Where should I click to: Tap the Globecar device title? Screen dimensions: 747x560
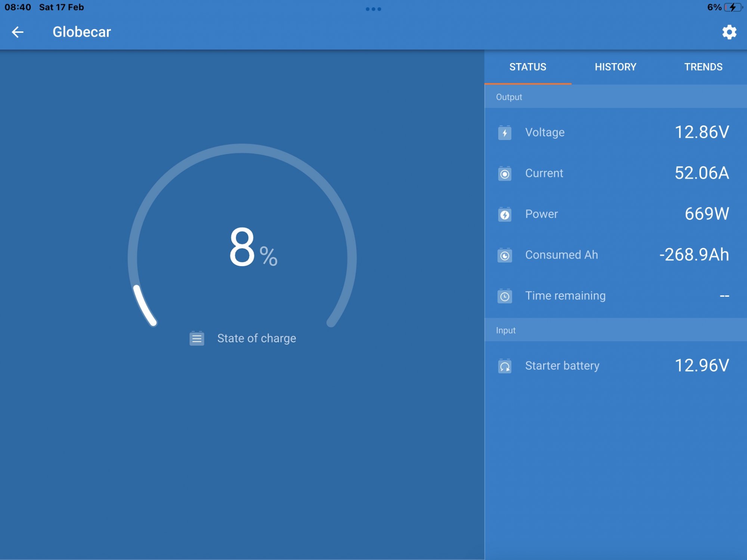[x=82, y=32]
